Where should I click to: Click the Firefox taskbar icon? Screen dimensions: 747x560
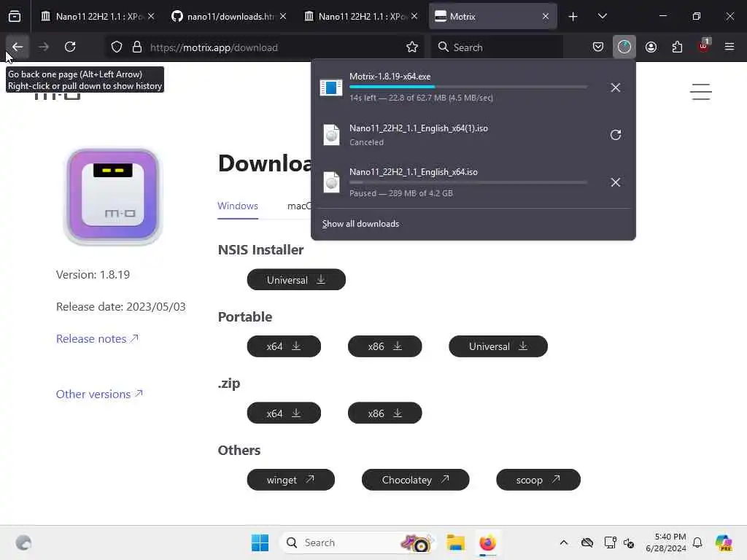pos(487,542)
